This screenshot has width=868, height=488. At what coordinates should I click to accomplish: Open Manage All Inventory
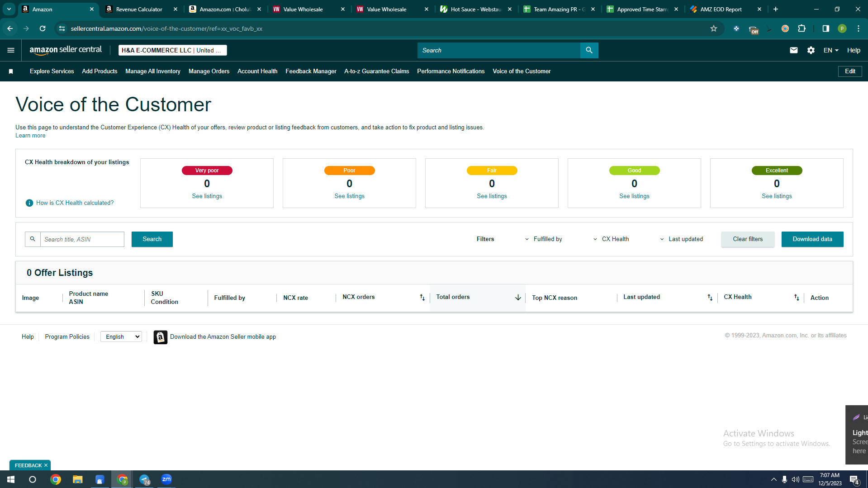[x=153, y=71]
